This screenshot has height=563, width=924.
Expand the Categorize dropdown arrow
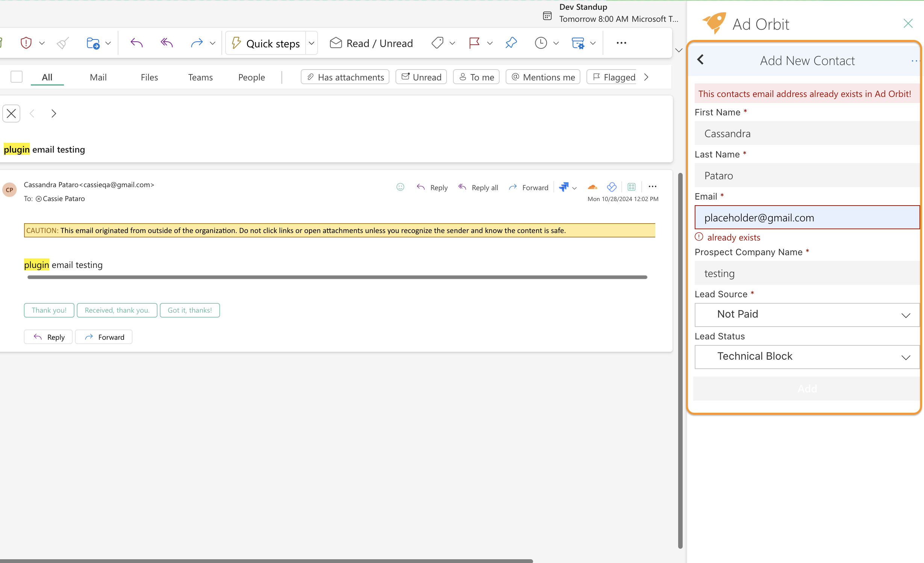click(x=452, y=43)
